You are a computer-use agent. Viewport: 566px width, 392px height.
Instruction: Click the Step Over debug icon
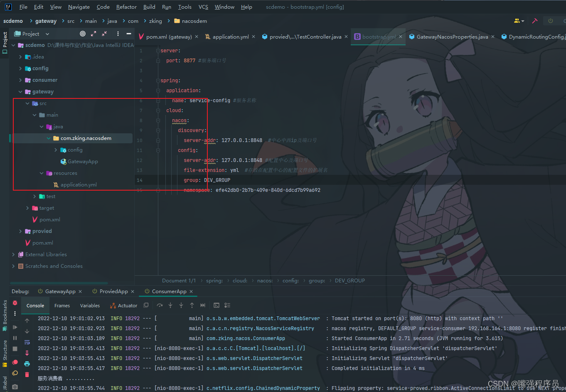[160, 305]
